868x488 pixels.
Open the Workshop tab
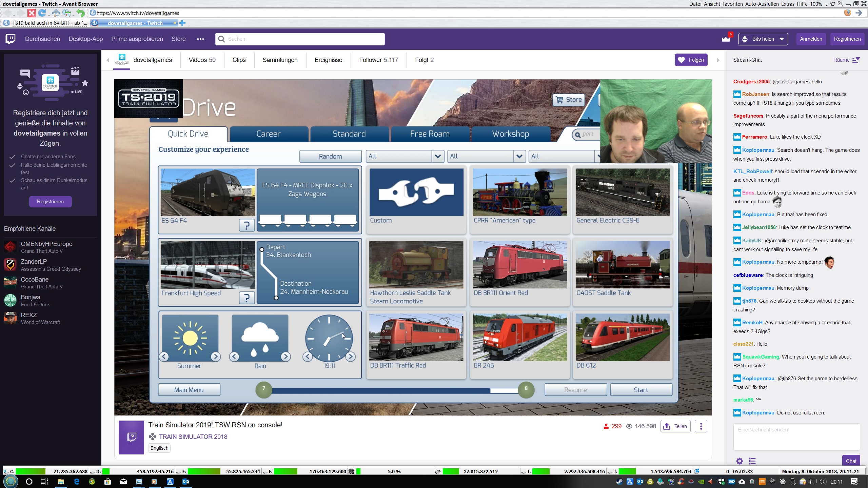511,134
